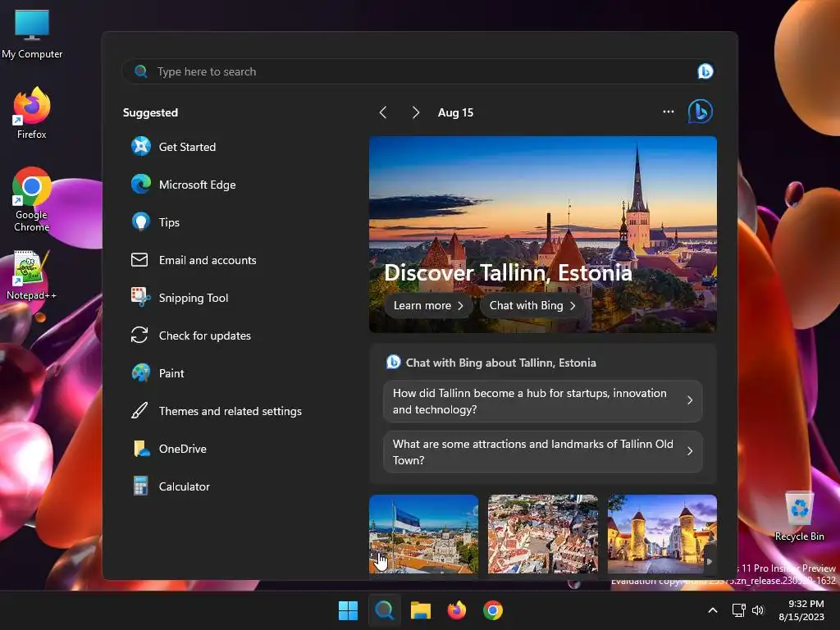Click the volume speaker icon in tray
The image size is (840, 630).
tap(758, 610)
